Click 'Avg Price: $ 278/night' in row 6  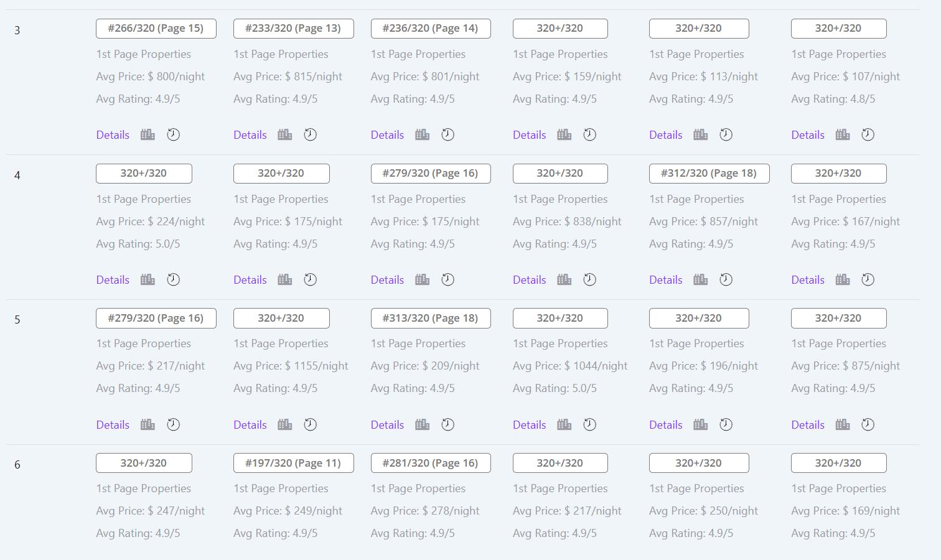pos(425,511)
